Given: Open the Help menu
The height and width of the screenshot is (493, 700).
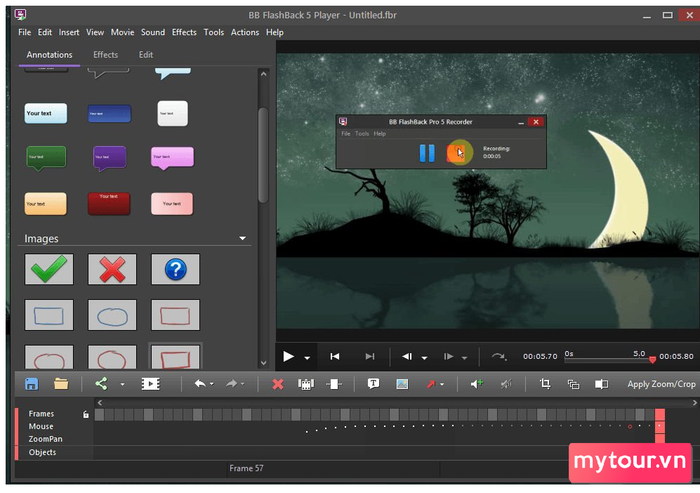Looking at the screenshot, I should point(275,32).
